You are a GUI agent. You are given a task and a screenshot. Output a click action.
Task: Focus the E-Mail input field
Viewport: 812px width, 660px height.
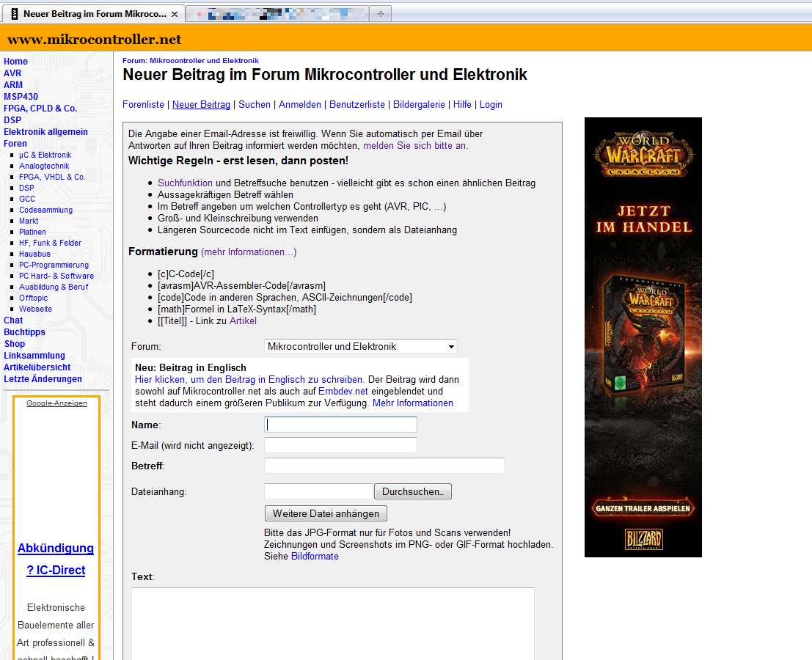340,445
